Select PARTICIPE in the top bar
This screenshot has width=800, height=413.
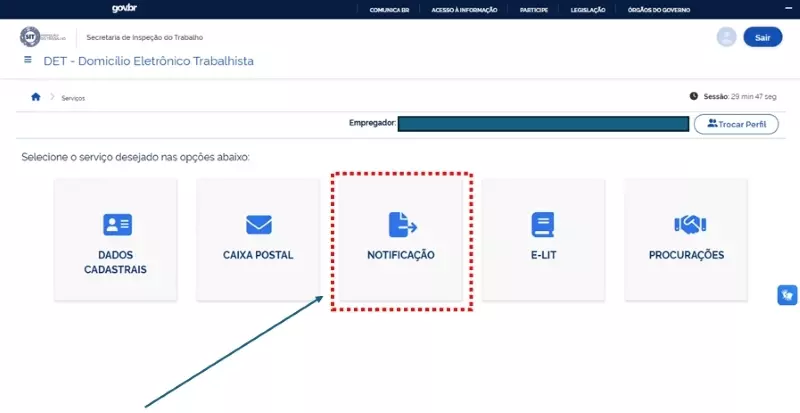click(x=534, y=9)
